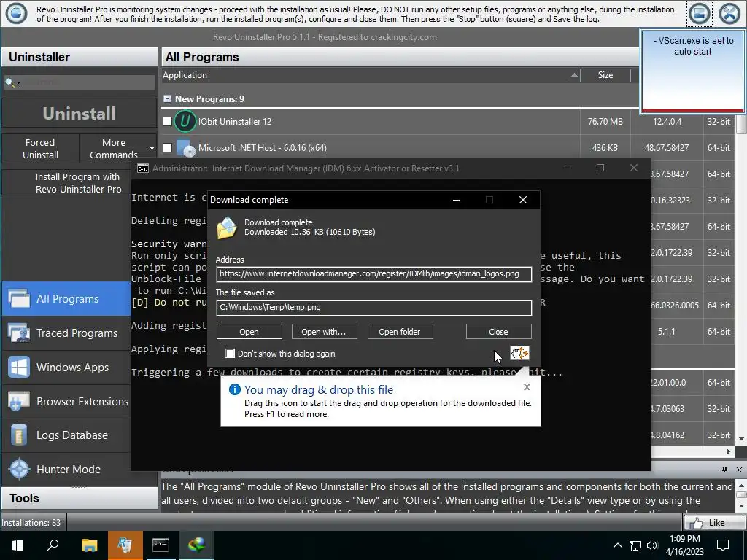Viewport: 747px width, 560px height.
Task: Open taskbar search
Action: [x=53, y=545]
